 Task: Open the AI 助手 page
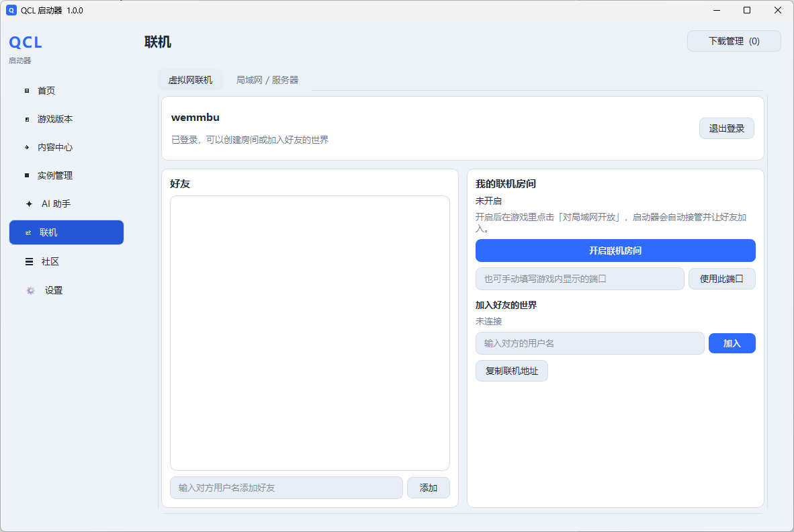tap(67, 204)
